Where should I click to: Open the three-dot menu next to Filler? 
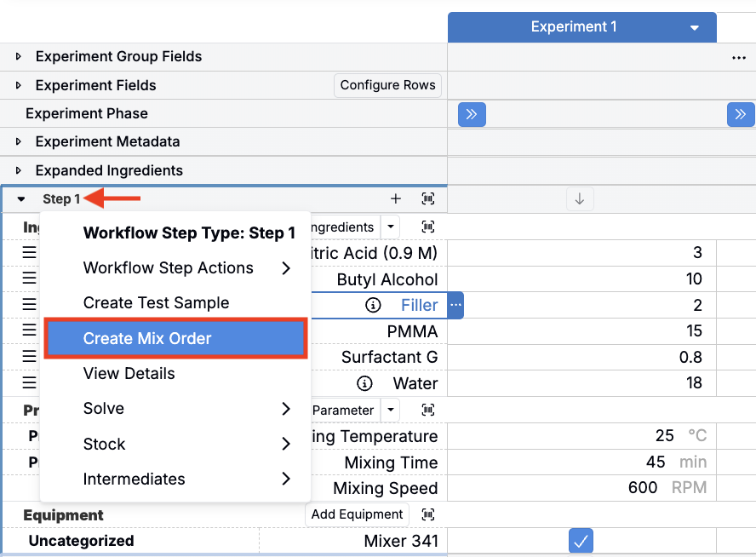455,305
